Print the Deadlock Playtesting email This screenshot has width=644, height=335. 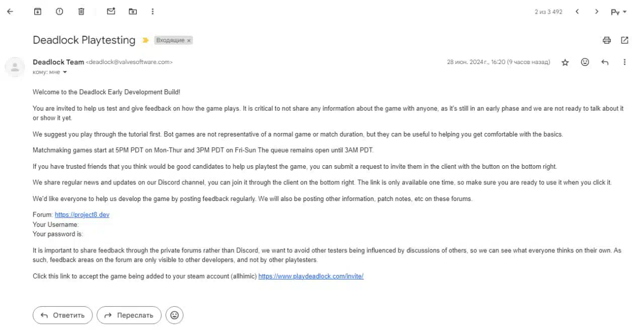tap(607, 40)
